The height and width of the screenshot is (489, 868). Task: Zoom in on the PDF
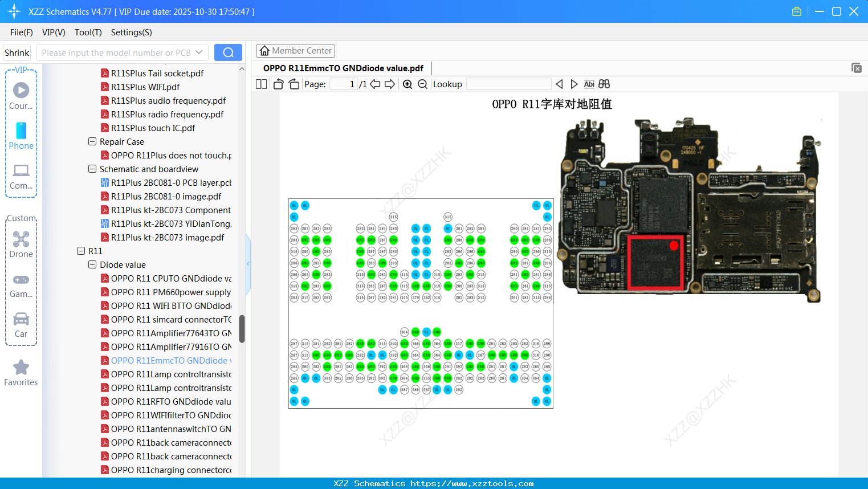[407, 84]
